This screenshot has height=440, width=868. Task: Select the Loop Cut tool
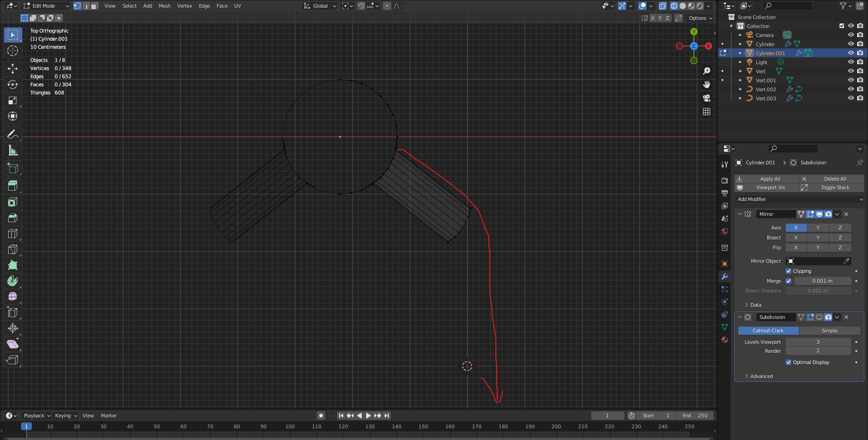(x=13, y=234)
